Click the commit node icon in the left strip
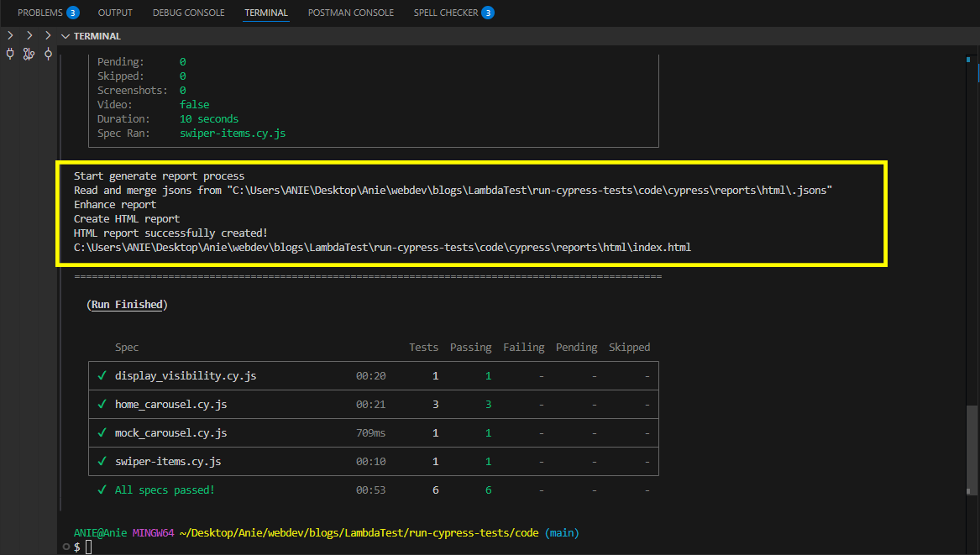Viewport: 980px width, 555px height. [47, 54]
